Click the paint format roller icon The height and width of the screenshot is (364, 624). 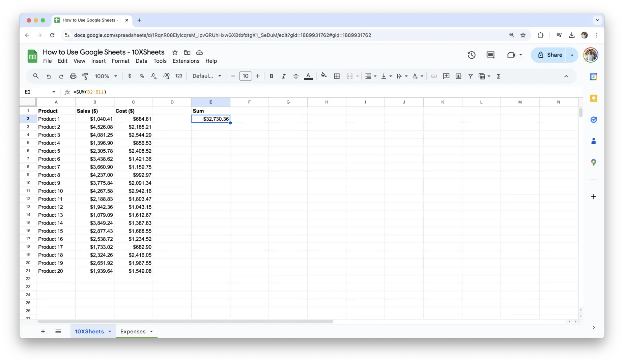tap(85, 76)
